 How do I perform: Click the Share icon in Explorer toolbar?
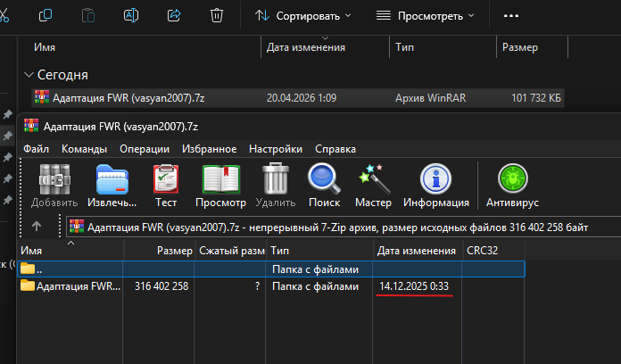point(174,15)
